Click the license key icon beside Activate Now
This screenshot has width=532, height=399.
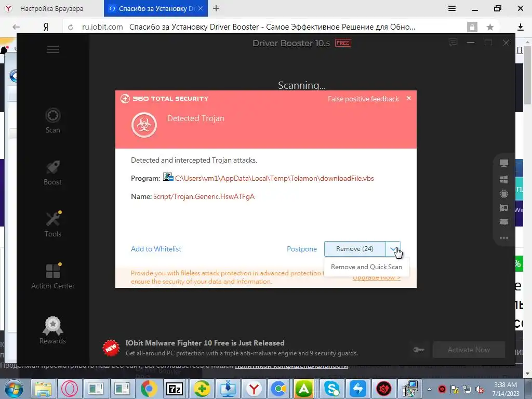click(x=419, y=350)
